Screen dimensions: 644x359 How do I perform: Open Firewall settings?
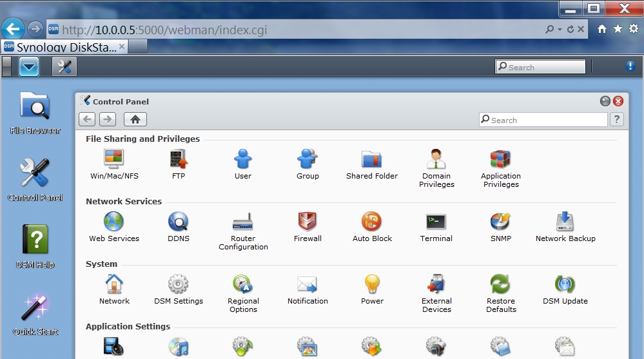click(x=307, y=226)
